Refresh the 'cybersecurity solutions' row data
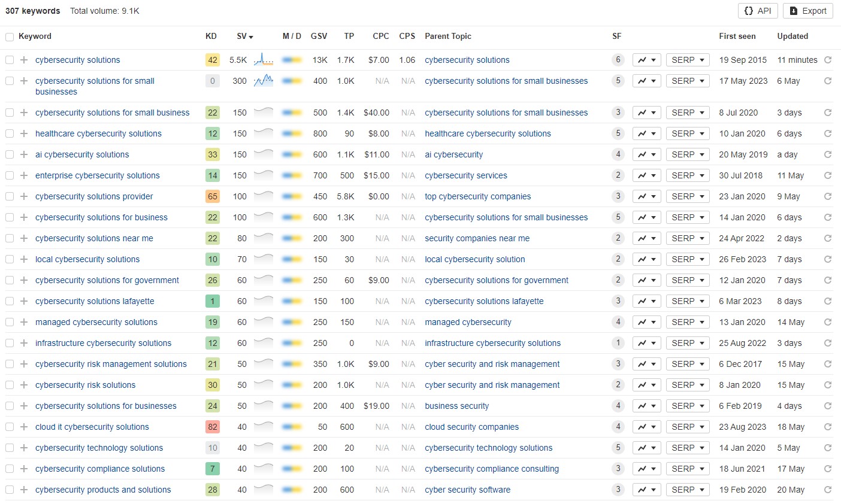This screenshot has height=504, width=841. pos(828,60)
